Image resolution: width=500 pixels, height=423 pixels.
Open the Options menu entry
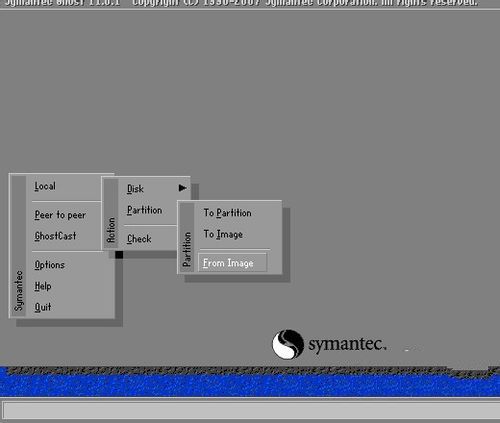tap(50, 265)
